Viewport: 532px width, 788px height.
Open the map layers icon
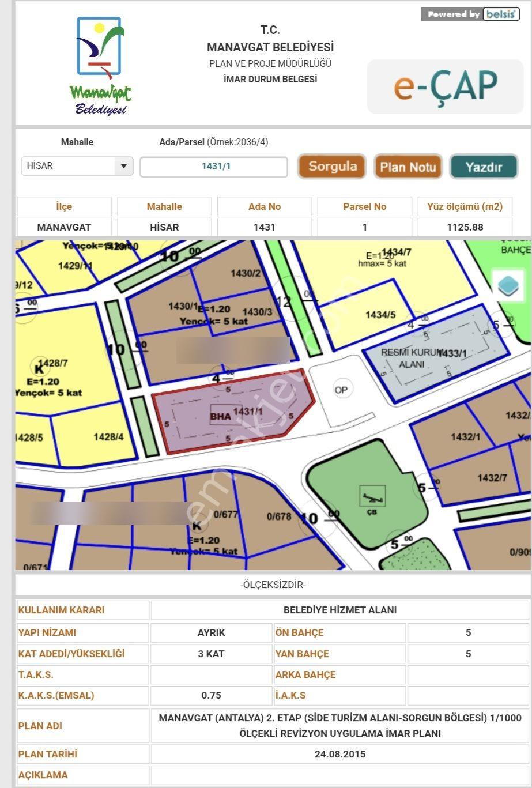[x=508, y=285]
